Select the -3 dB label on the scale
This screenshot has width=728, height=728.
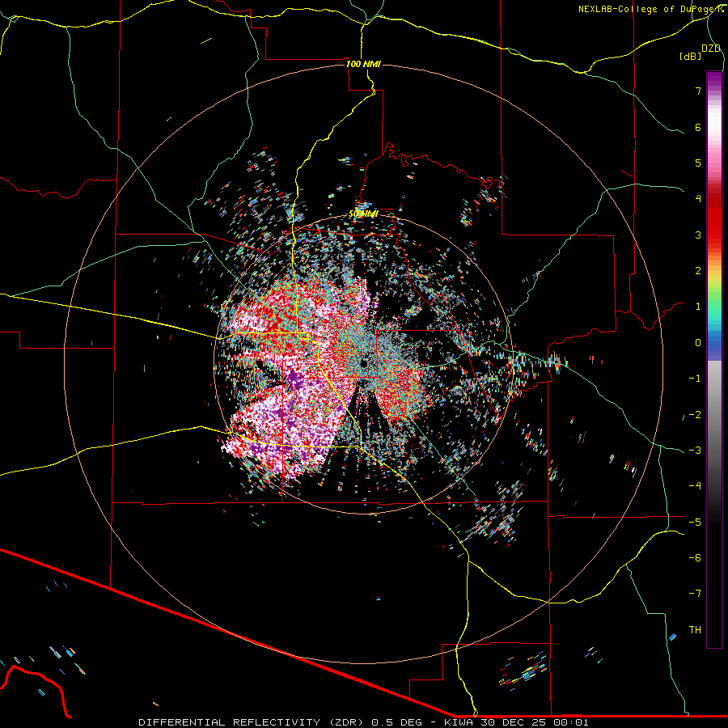click(695, 451)
